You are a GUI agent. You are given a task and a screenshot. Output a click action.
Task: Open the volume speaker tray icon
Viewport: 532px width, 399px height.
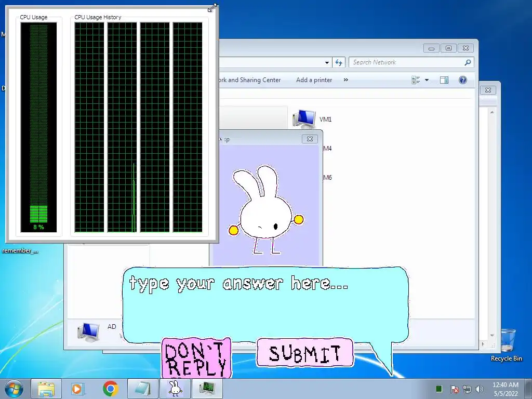tap(480, 389)
